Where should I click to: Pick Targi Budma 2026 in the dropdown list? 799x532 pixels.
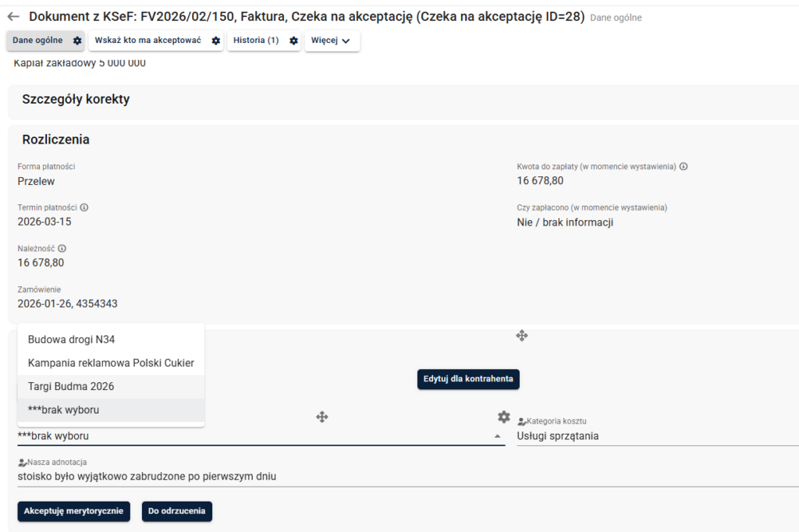click(71, 386)
